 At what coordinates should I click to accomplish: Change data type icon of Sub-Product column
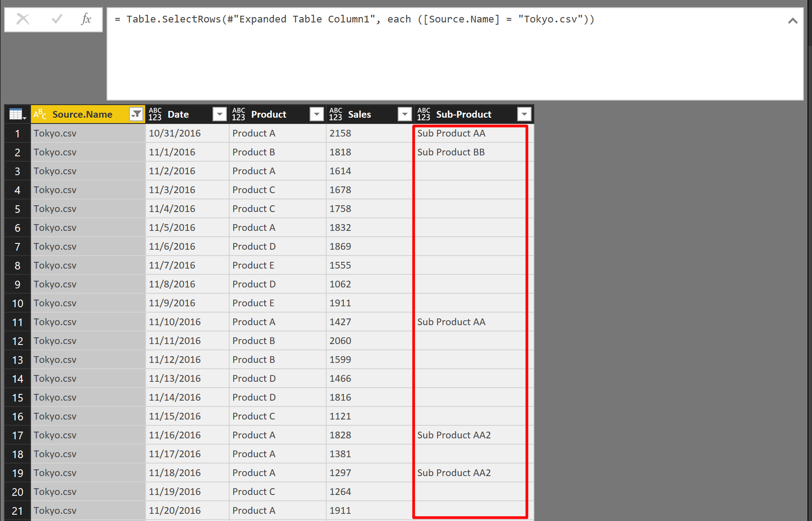point(424,114)
